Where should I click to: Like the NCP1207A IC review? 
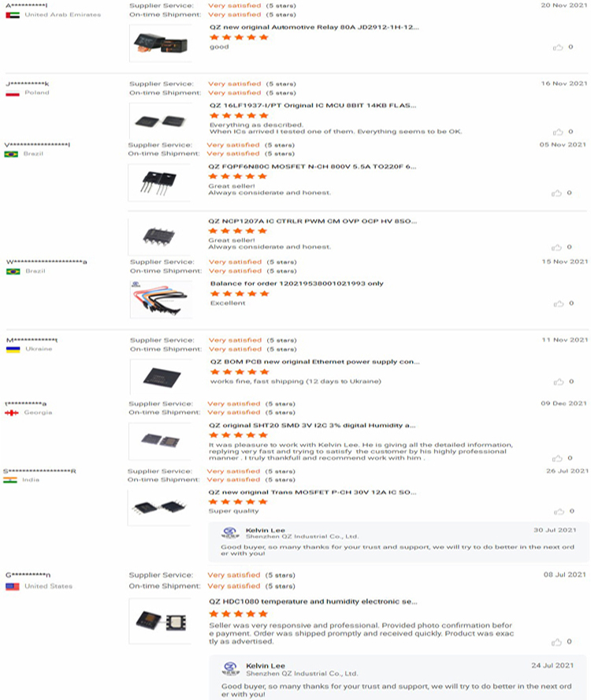click(558, 248)
